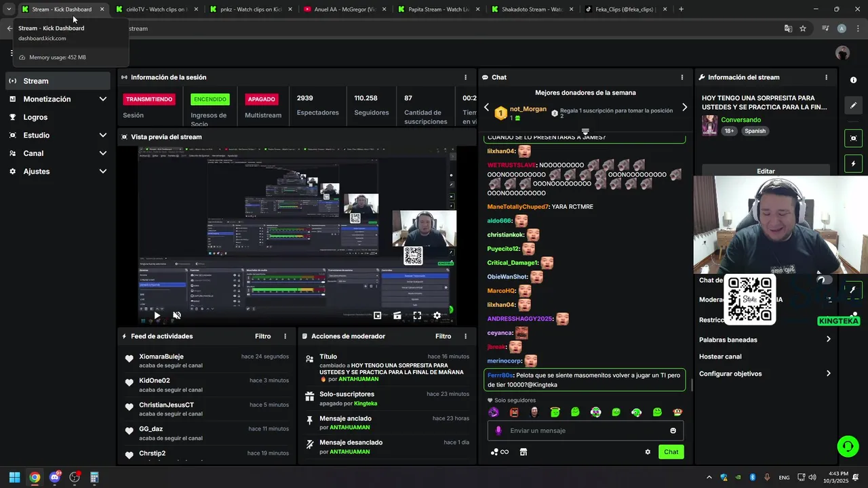The height and width of the screenshot is (488, 868).
Task: Open the shop icon below chat input
Action: coord(524,452)
